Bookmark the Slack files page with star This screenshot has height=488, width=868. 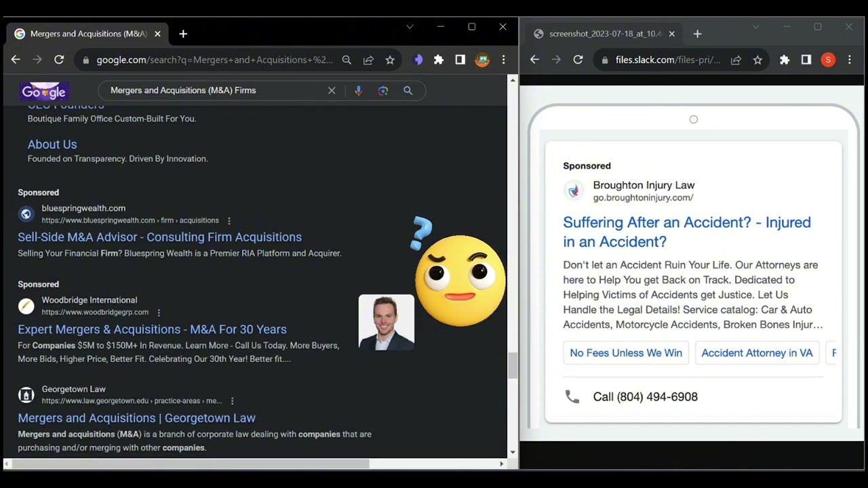click(757, 60)
